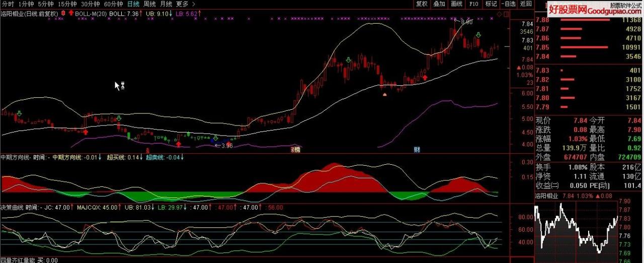The width and height of the screenshot is (644, 263).
Task: Click the red up arrow signal near 7.00 level
Action: pyautogui.click(x=425, y=78)
